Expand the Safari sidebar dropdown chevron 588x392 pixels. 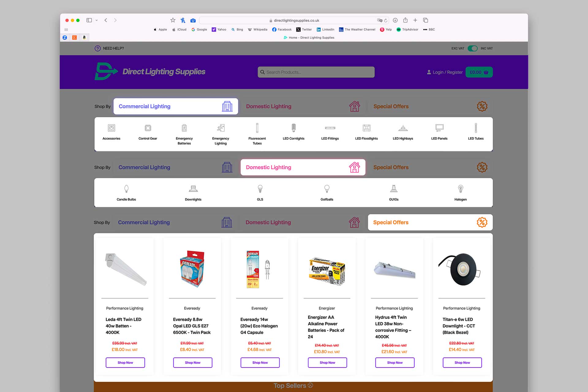pyautogui.click(x=96, y=20)
